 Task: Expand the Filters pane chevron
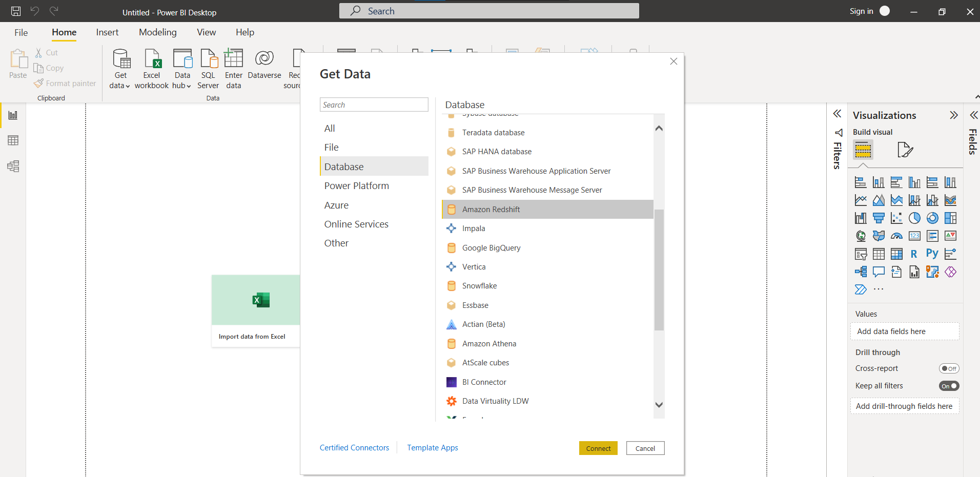click(837, 114)
